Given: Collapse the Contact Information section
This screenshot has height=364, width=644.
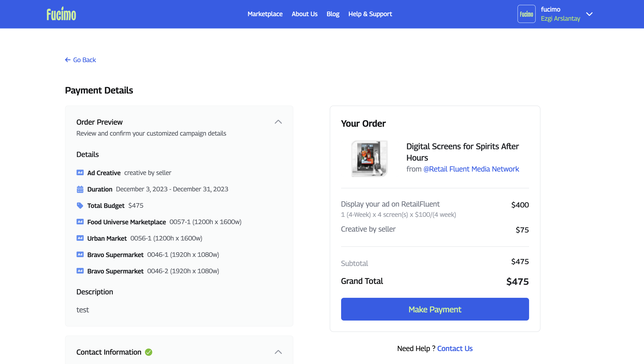Looking at the screenshot, I should pyautogui.click(x=278, y=352).
